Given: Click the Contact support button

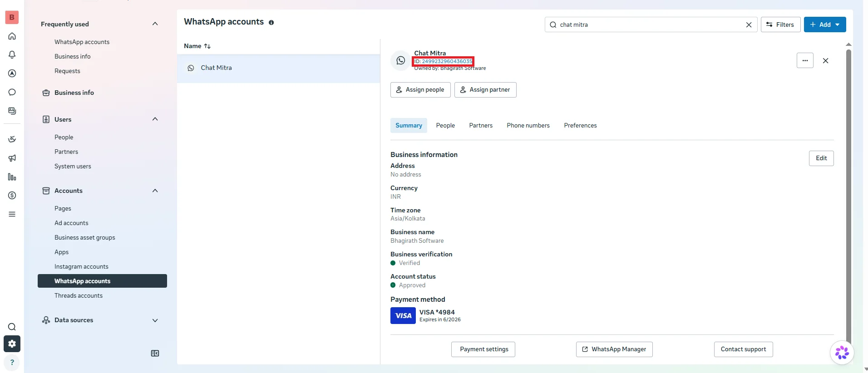Looking at the screenshot, I should [743, 349].
